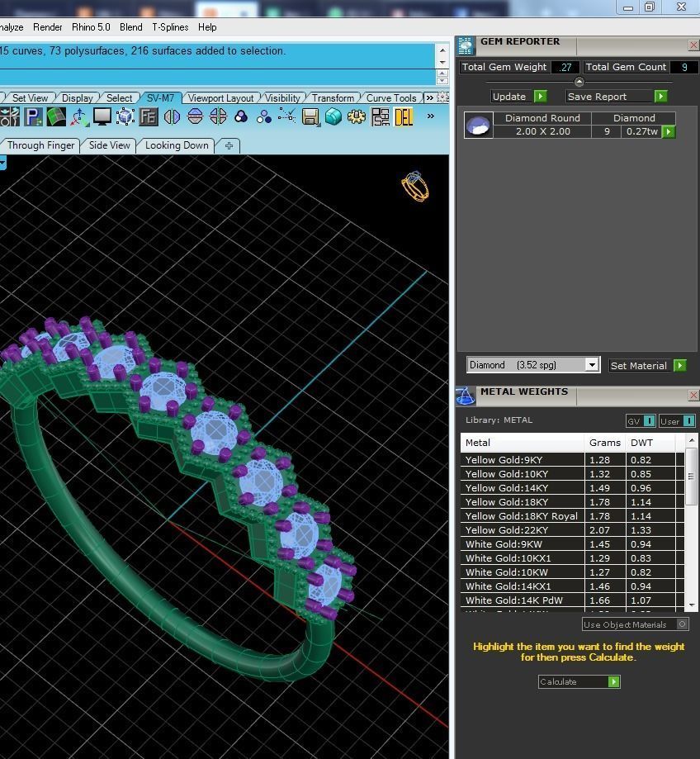Open the Diamond (3.52 spg) material dropdown
This screenshot has height=759, width=700.
click(x=592, y=365)
